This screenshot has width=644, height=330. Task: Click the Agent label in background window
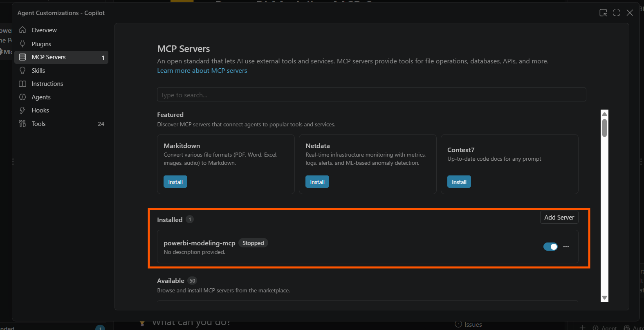coord(609,328)
